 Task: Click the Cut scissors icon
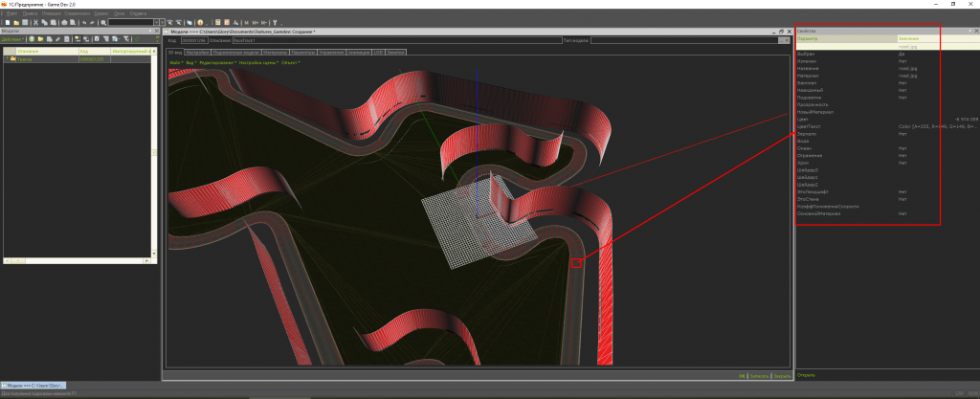(x=35, y=22)
